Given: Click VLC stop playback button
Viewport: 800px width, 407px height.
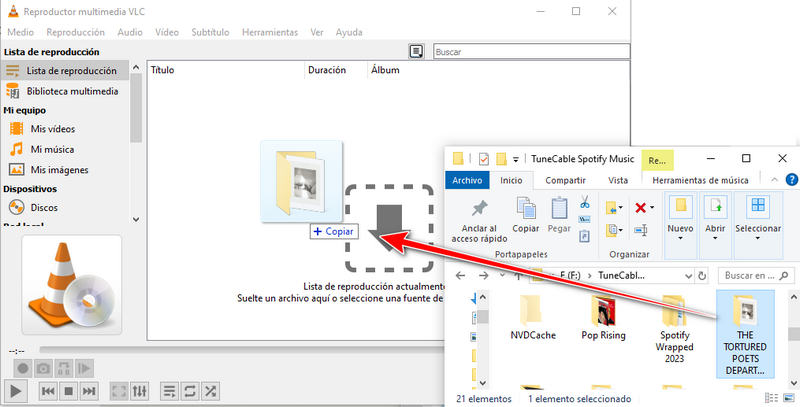Looking at the screenshot, I should click(68, 391).
